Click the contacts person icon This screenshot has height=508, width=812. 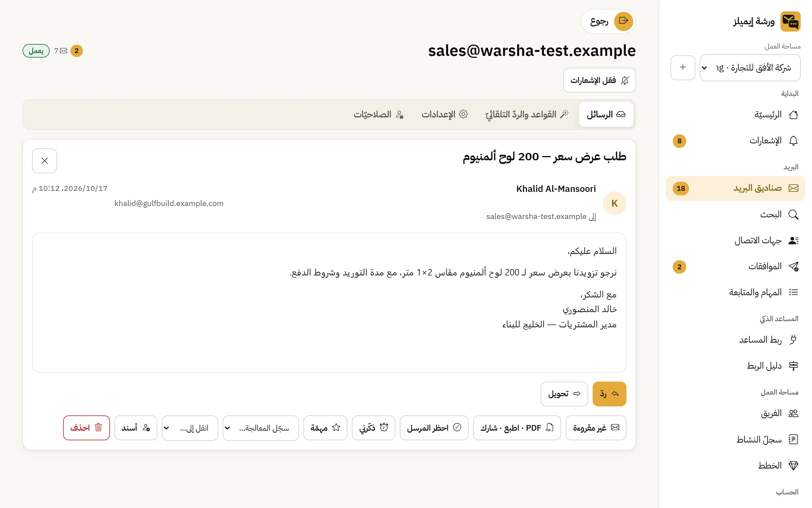793,240
